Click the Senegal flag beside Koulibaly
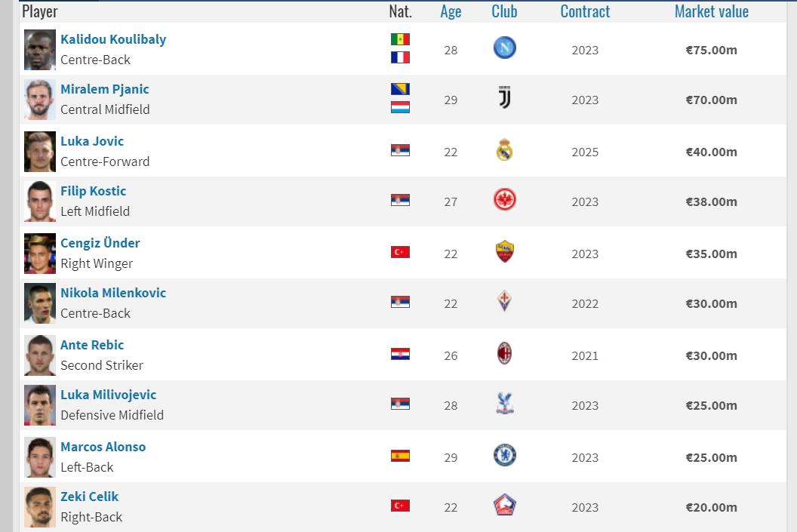Screen dimensions: 797x532 [400, 40]
